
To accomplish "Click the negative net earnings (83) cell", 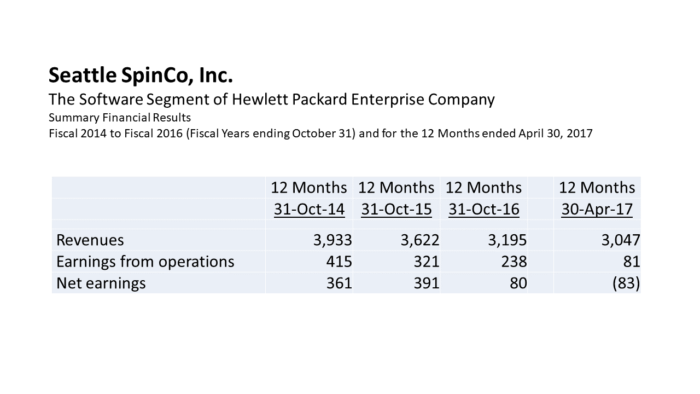I will coord(626,283).
